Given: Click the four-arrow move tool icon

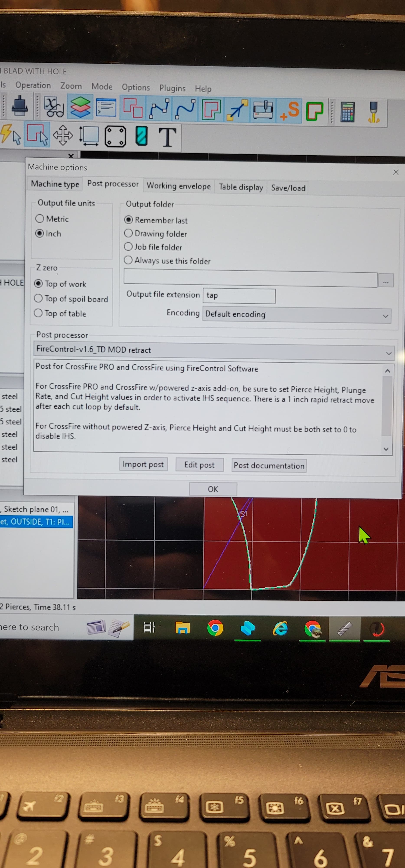Looking at the screenshot, I should (63, 135).
